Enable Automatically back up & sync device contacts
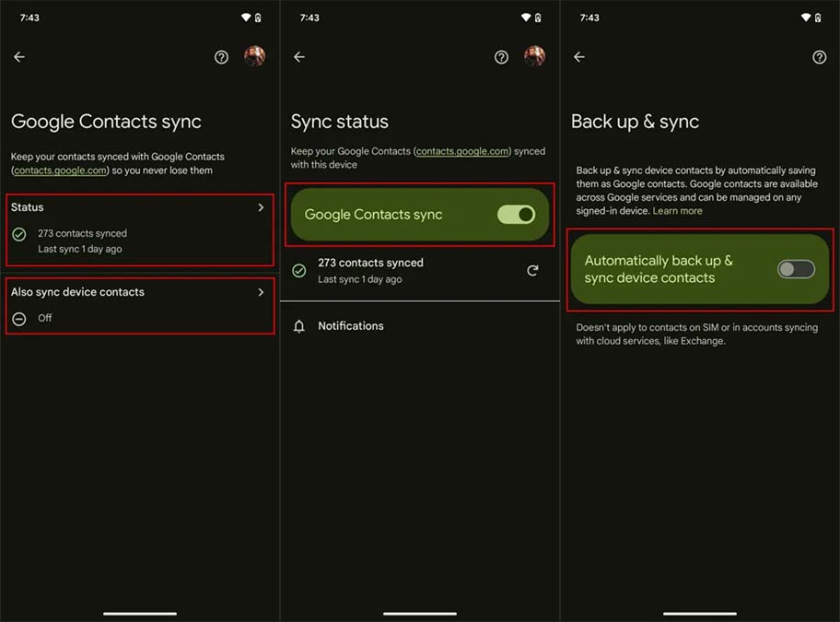The image size is (840, 622). pos(796,269)
